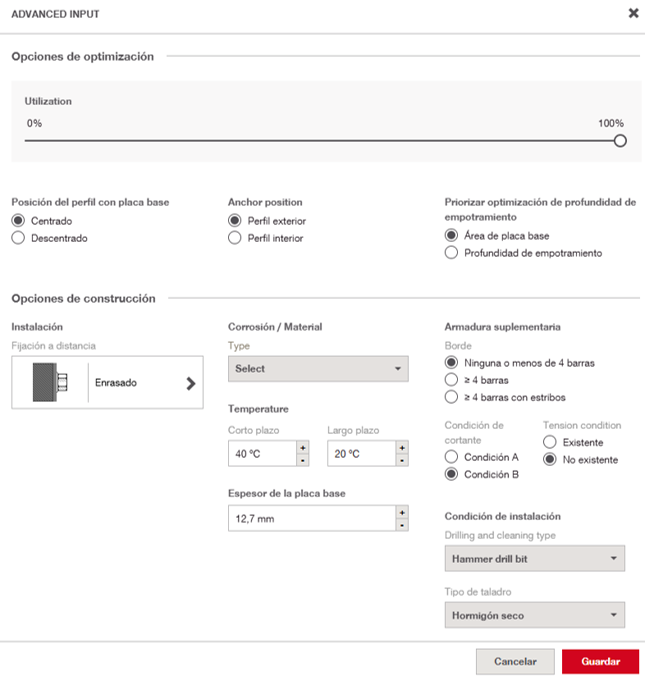Click the Espesor de la placa base label
This screenshot has width=645, height=678.
287,493
